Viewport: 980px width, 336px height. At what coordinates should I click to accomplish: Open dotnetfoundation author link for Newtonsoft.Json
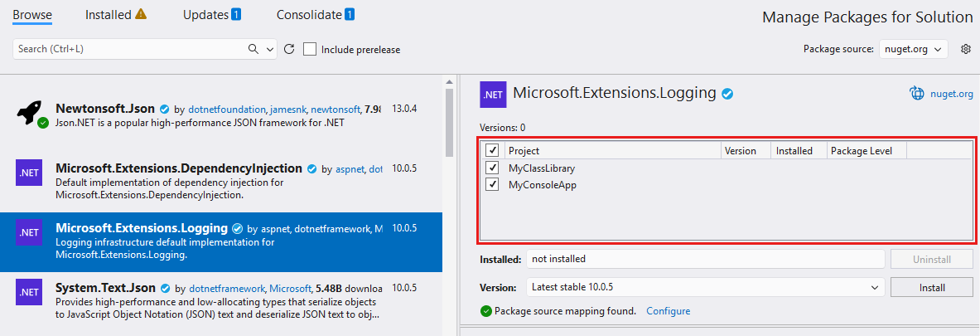[227, 110]
